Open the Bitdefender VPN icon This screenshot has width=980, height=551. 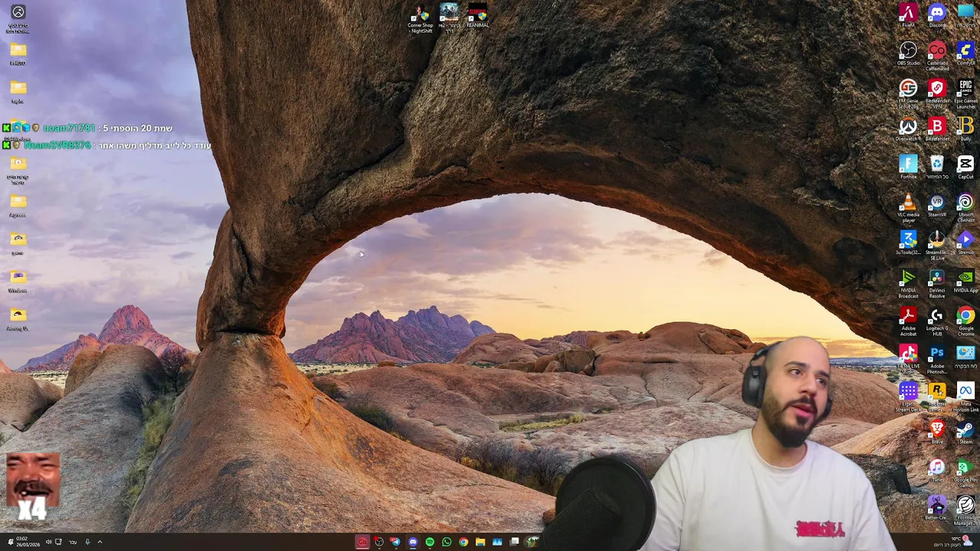click(x=937, y=93)
